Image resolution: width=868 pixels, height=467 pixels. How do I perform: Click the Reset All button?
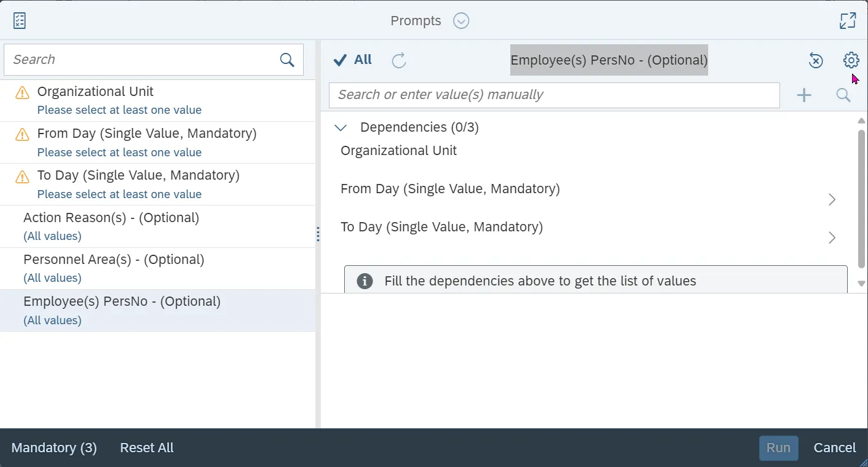[x=146, y=448]
